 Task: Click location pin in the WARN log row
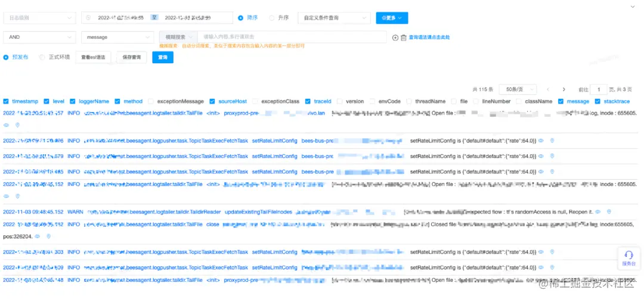(609, 211)
